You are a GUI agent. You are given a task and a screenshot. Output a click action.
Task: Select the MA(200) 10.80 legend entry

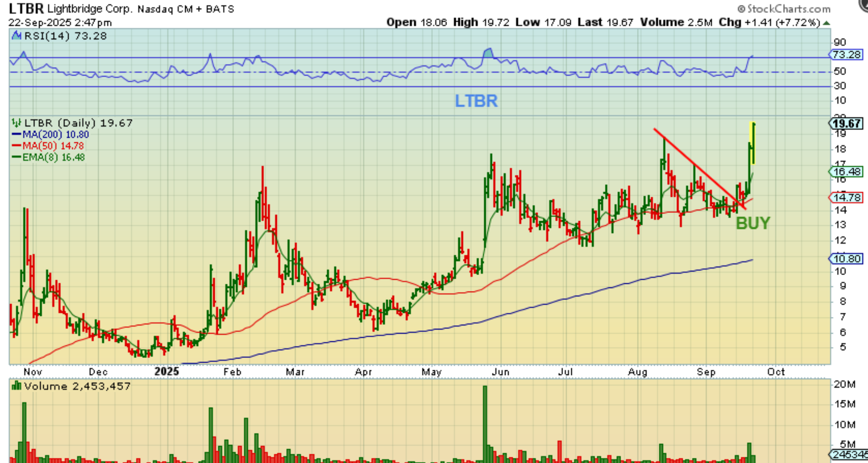click(x=50, y=135)
